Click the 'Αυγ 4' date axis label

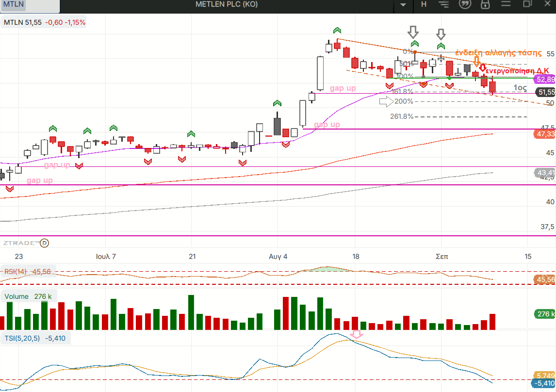[x=278, y=257]
